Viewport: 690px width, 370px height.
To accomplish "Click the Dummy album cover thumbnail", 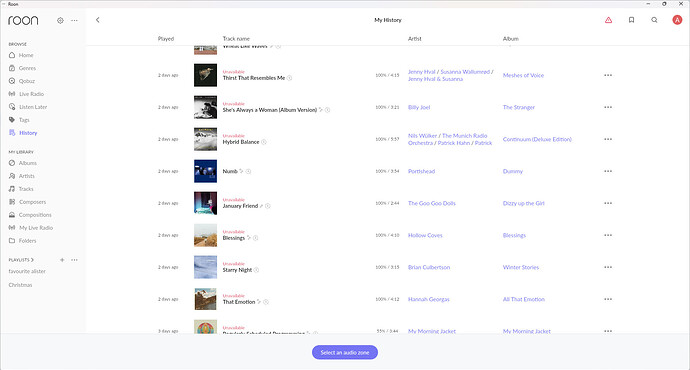I will (206, 171).
